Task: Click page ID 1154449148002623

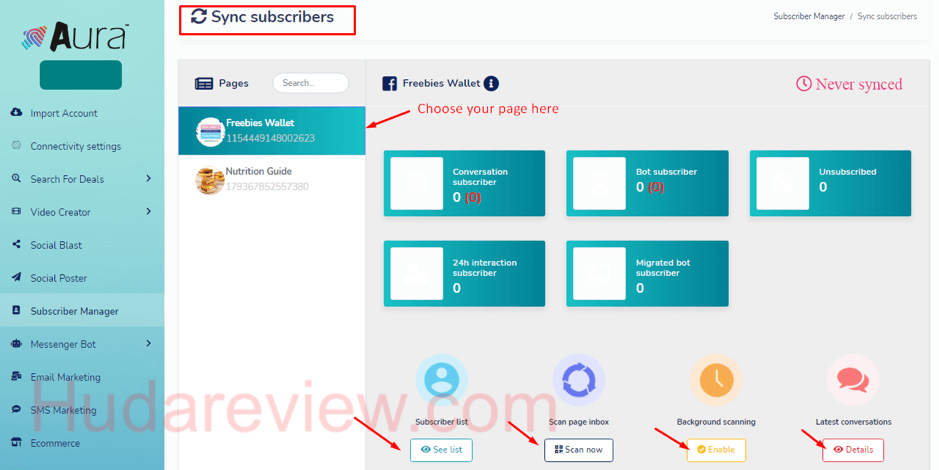Action: point(270,138)
